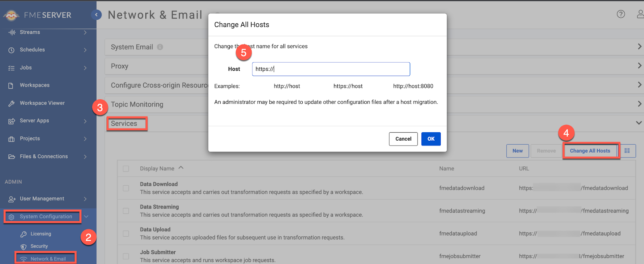Expand the Topic Monitoring section arrow

point(640,104)
